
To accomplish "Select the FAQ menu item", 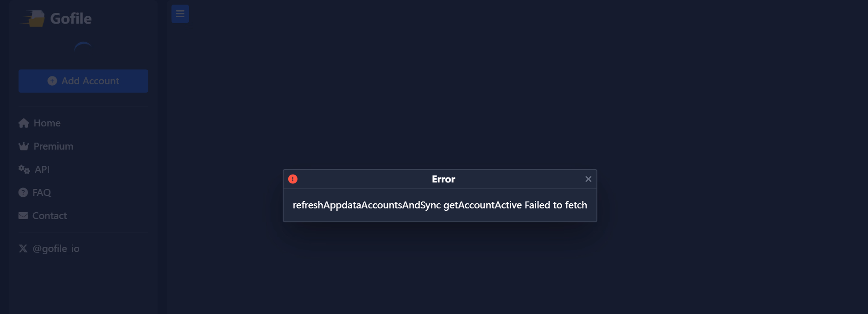I will 41,193.
